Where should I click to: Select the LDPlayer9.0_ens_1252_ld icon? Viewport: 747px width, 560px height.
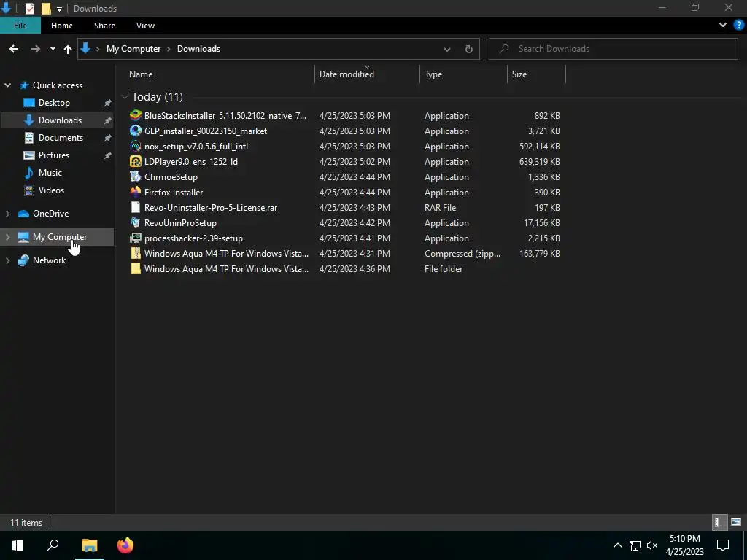coord(136,161)
